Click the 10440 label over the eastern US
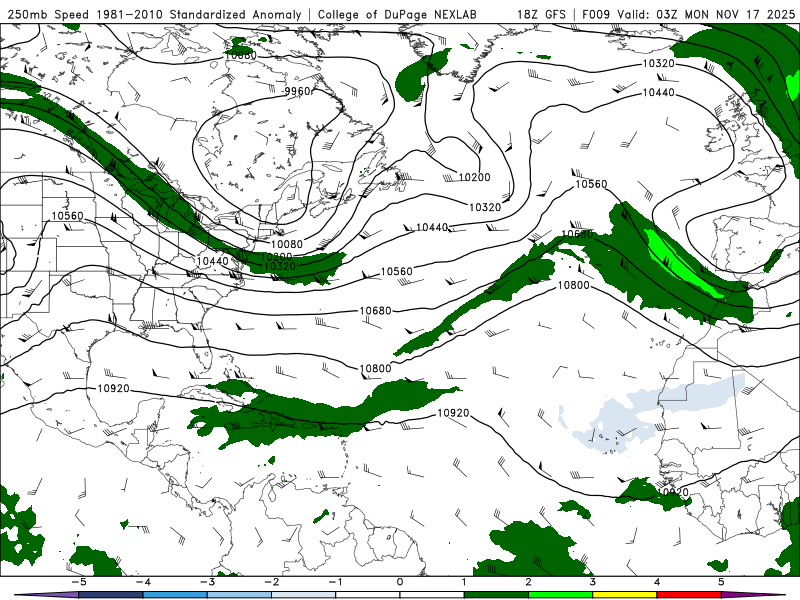 (213, 261)
